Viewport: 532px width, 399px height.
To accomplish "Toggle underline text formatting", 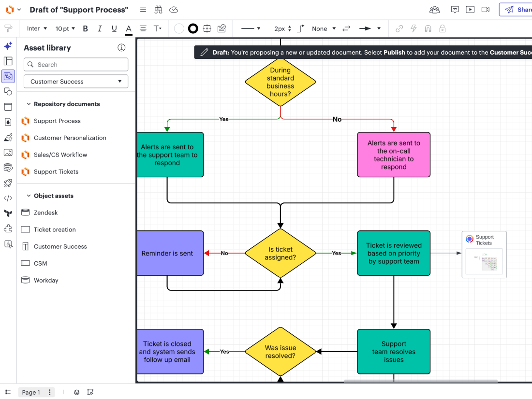I will point(114,29).
